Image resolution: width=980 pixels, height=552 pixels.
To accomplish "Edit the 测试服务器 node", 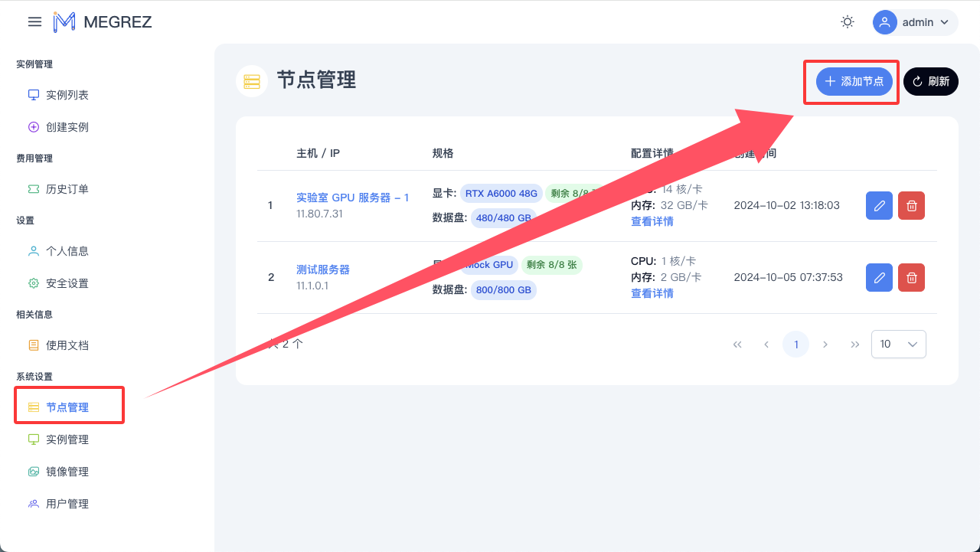I will pyautogui.click(x=879, y=277).
